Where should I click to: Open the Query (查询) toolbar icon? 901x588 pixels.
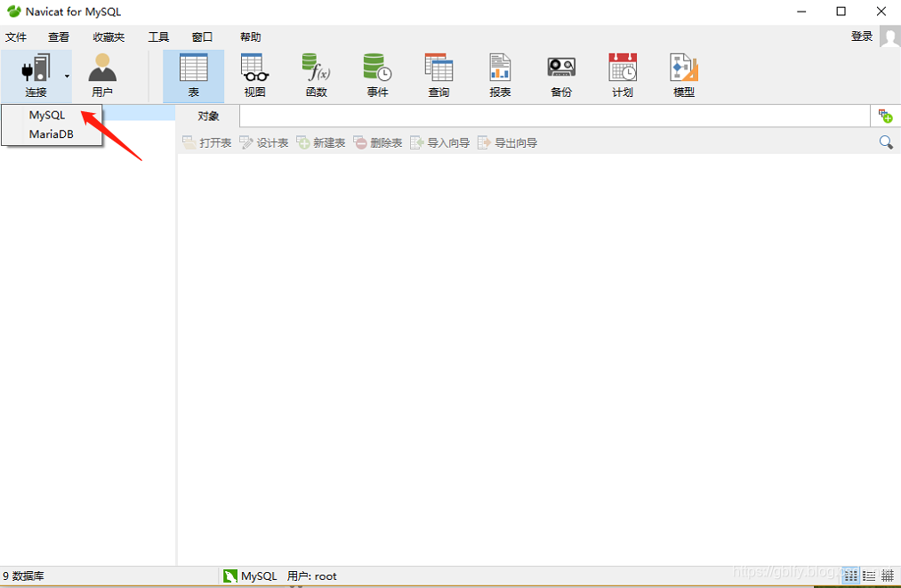(438, 76)
